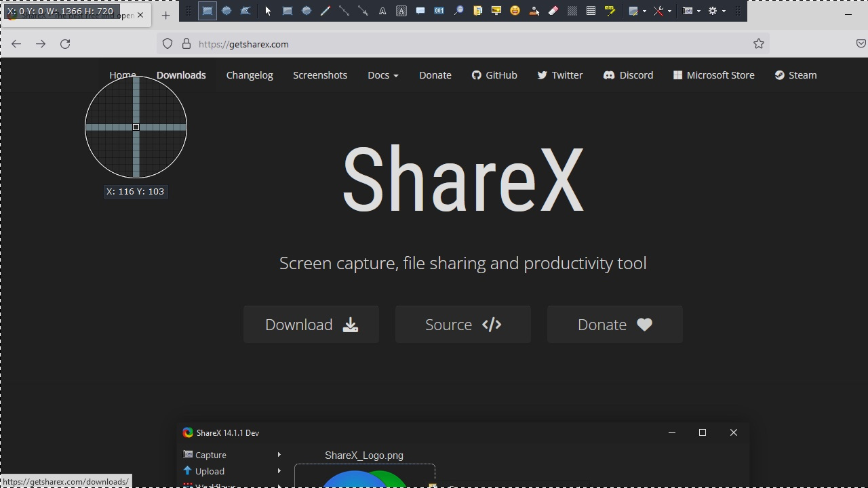Image resolution: width=868 pixels, height=488 pixels.
Task: Bookmark this page with the star
Action: tap(759, 44)
